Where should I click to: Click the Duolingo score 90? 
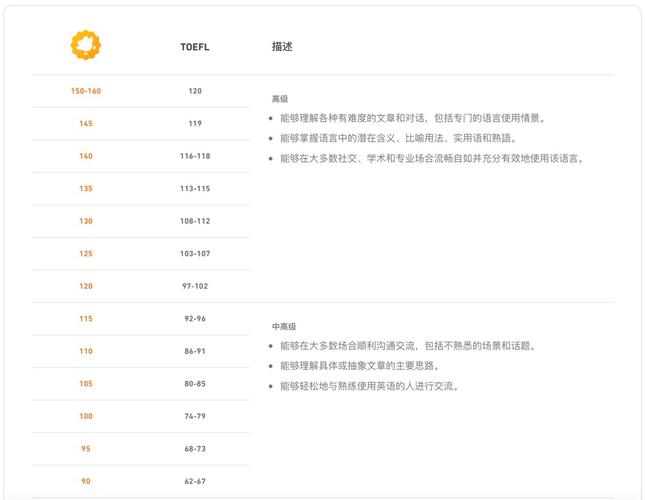click(86, 481)
